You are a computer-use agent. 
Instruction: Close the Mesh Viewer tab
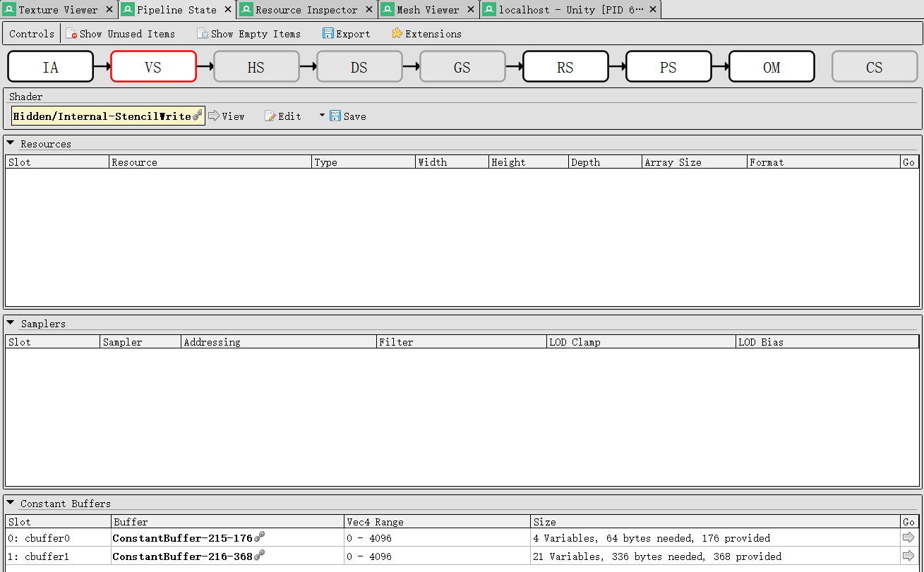(470, 10)
